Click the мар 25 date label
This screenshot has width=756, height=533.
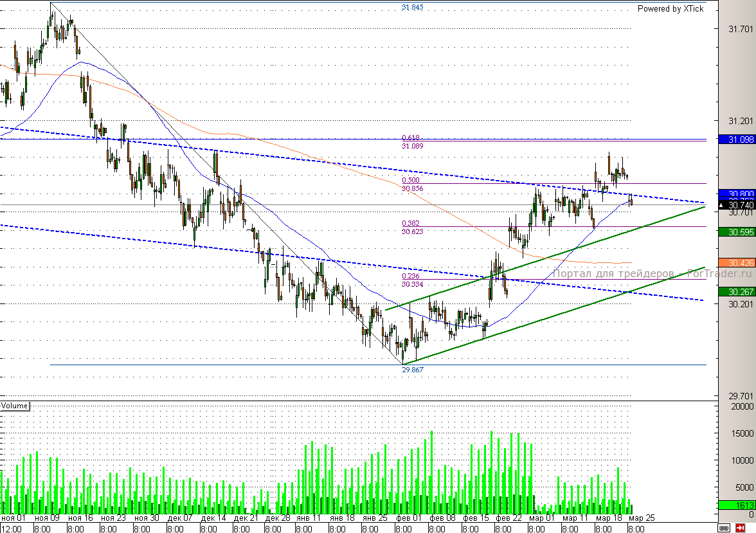pyautogui.click(x=642, y=518)
